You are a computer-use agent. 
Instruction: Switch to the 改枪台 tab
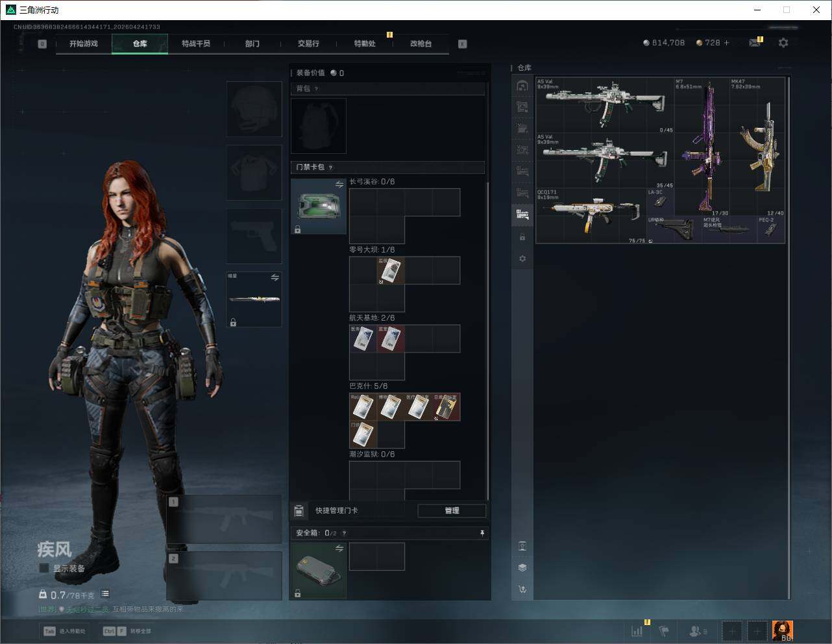[421, 43]
